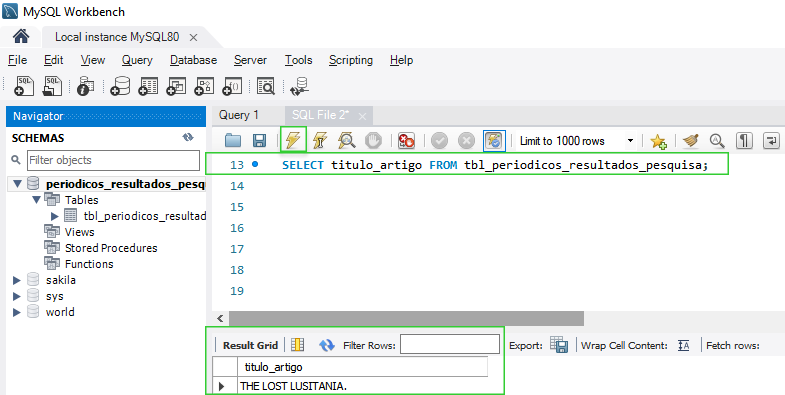Open the Scripting menu
The image size is (785, 395).
point(350,60)
